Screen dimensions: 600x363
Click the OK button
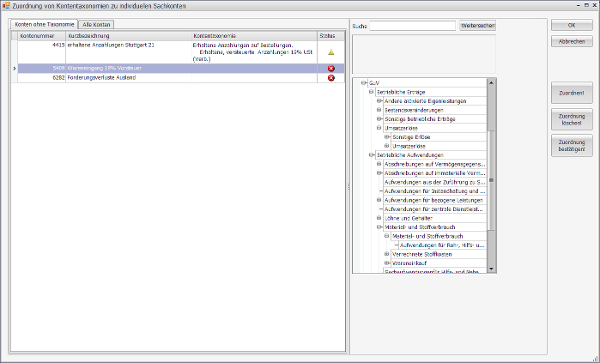click(572, 25)
